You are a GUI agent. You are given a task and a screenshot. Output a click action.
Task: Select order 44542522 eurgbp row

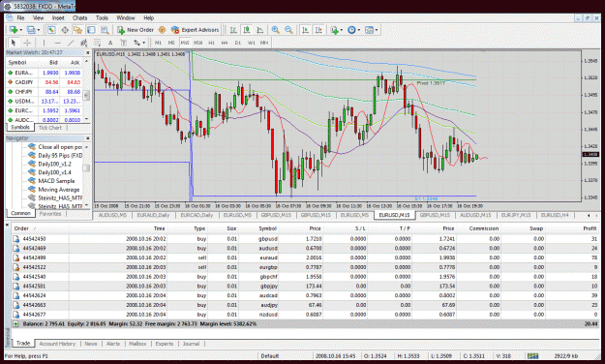(x=305, y=267)
